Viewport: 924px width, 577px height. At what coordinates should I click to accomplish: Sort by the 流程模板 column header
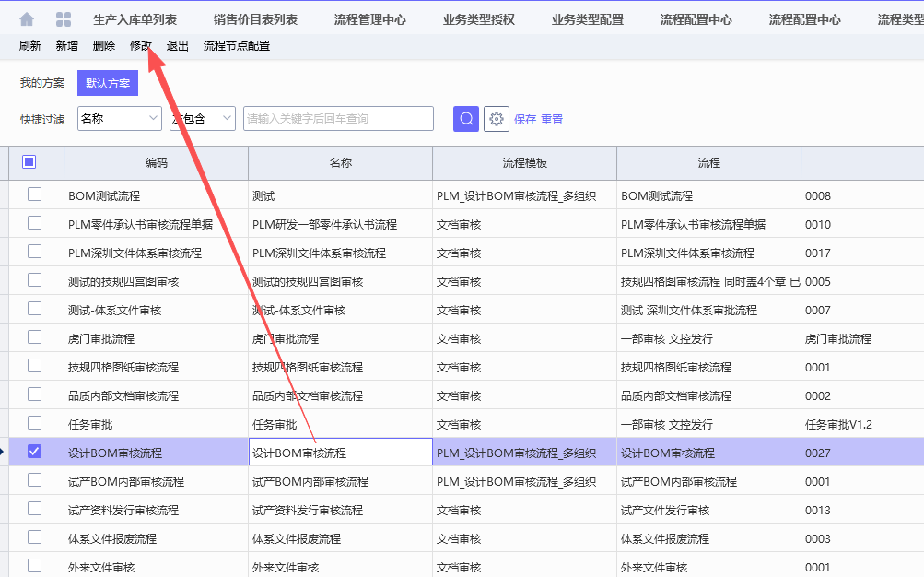(x=524, y=162)
